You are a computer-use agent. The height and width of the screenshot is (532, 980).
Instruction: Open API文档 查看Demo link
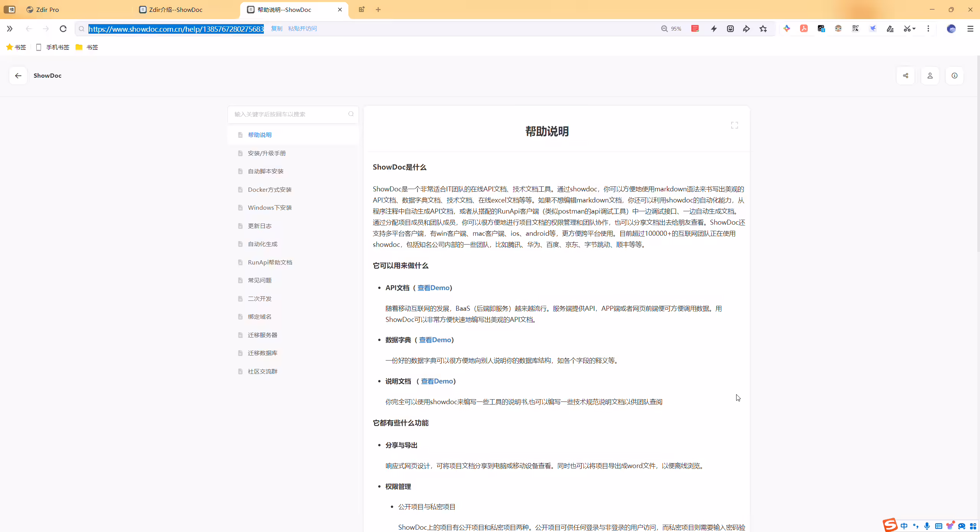coord(433,288)
